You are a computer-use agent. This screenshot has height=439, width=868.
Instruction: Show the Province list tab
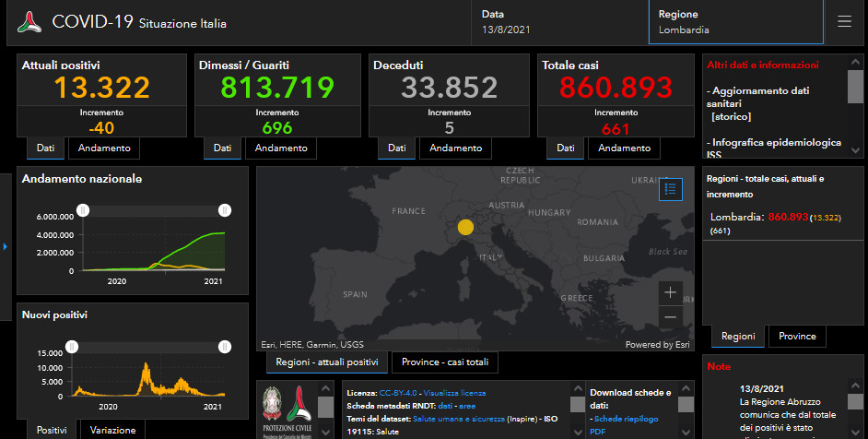coord(797,337)
